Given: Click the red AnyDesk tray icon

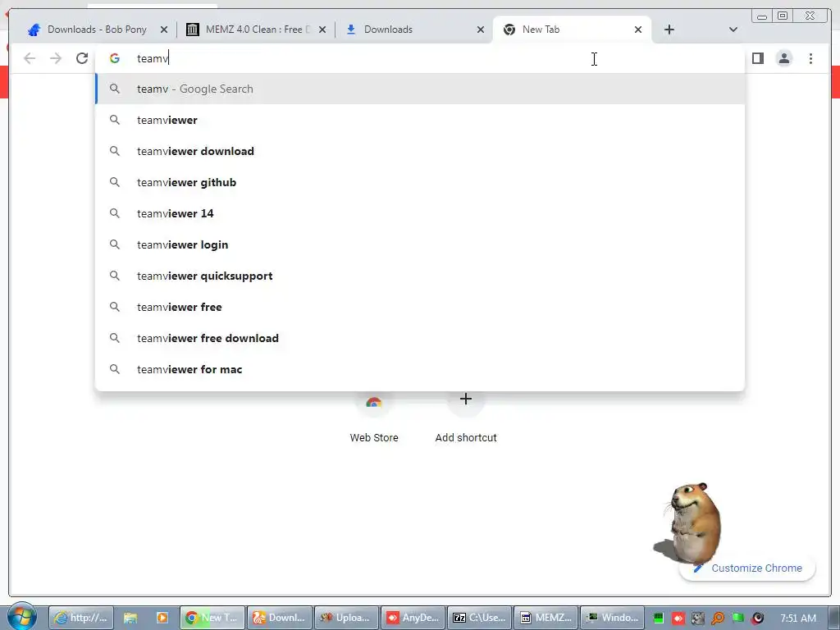Looking at the screenshot, I should (678, 619).
